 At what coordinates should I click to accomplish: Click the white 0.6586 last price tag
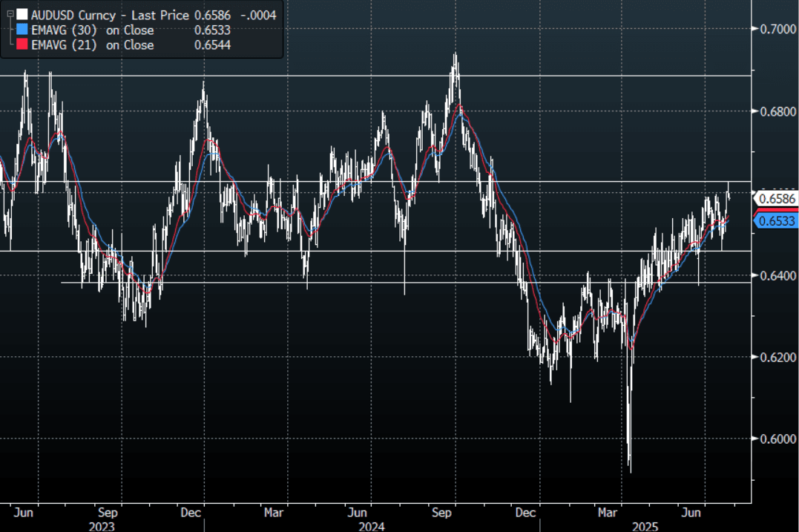(777, 198)
